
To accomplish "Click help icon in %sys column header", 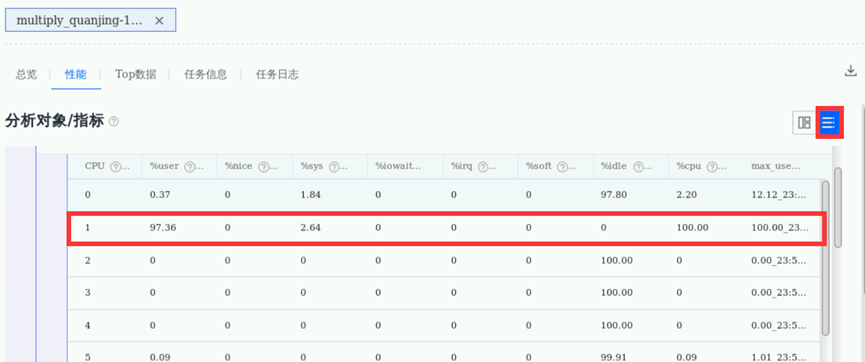I will (335, 166).
